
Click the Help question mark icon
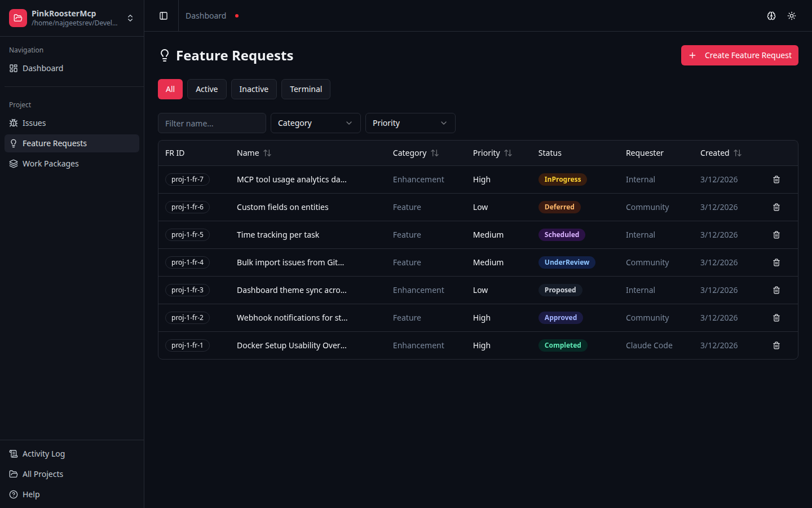click(14, 494)
